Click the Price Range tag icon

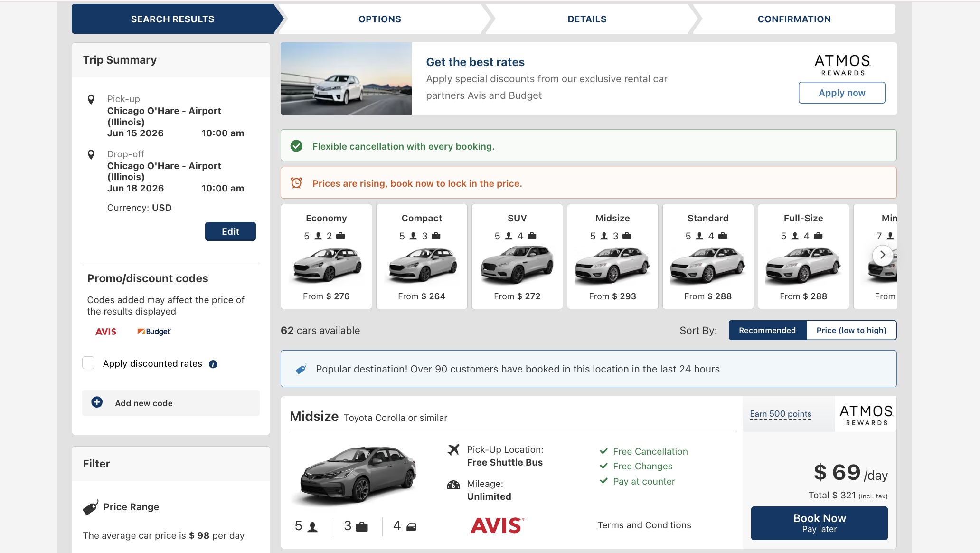click(90, 507)
